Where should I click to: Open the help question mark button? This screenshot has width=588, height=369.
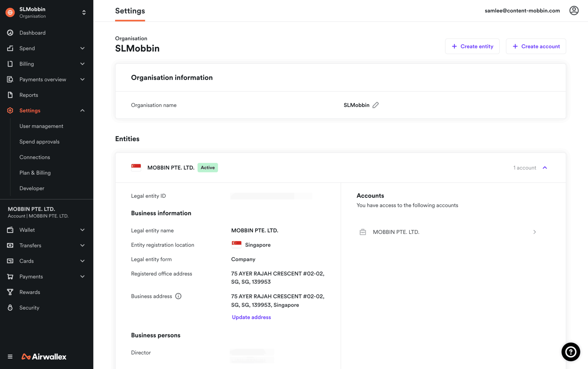(x=571, y=352)
